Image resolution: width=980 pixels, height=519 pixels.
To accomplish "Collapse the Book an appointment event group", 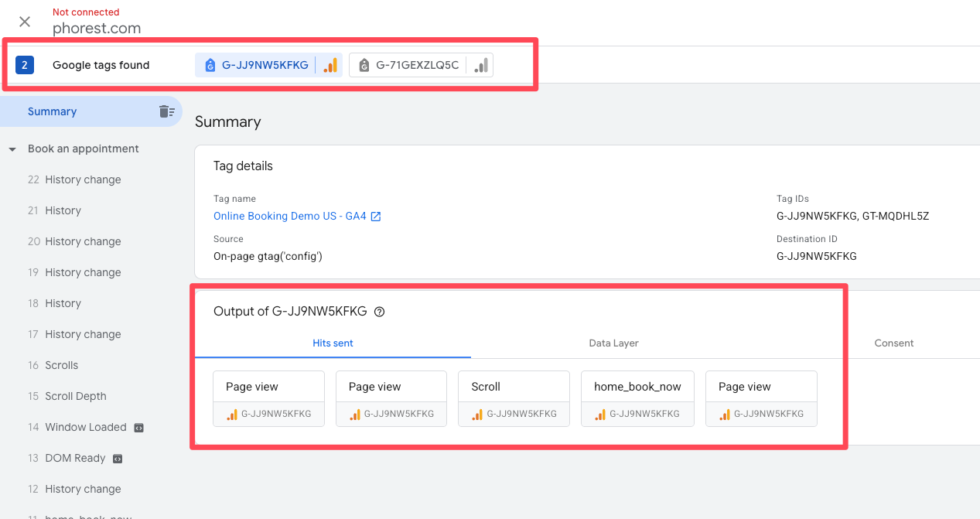I will [x=12, y=149].
